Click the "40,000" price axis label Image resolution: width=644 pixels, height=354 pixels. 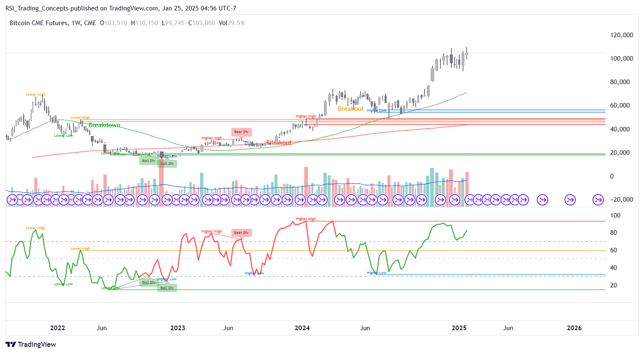[620, 129]
